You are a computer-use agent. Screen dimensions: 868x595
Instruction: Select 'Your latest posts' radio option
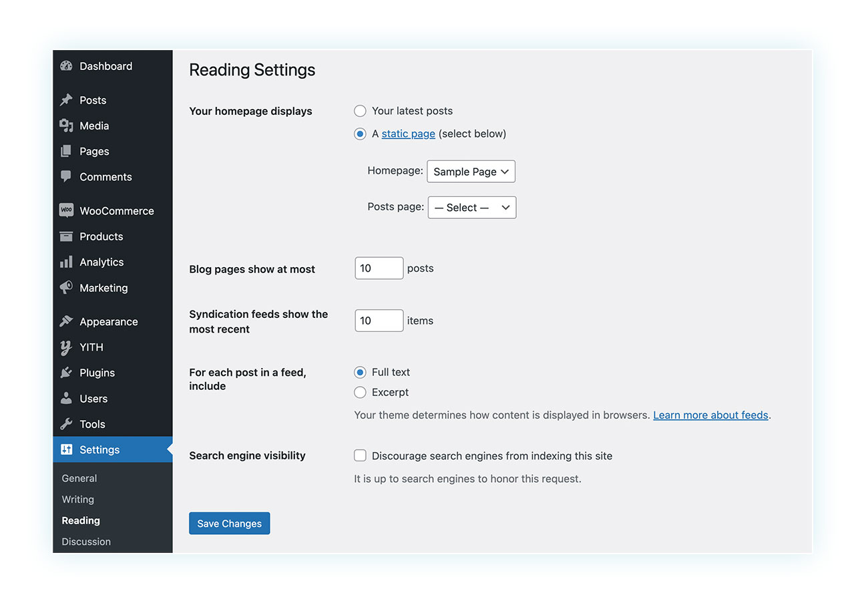[360, 111]
